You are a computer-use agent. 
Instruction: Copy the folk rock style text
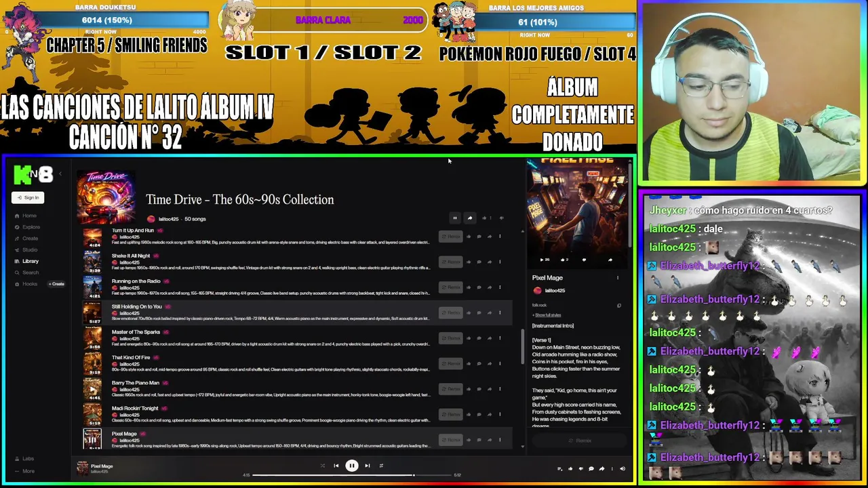(x=618, y=306)
